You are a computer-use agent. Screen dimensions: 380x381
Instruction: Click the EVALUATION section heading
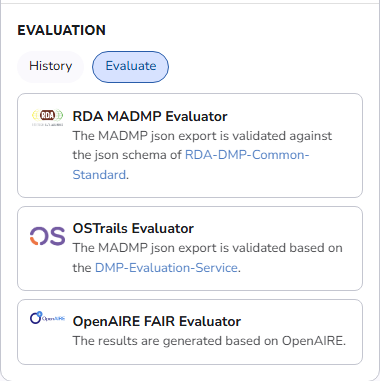click(x=62, y=30)
